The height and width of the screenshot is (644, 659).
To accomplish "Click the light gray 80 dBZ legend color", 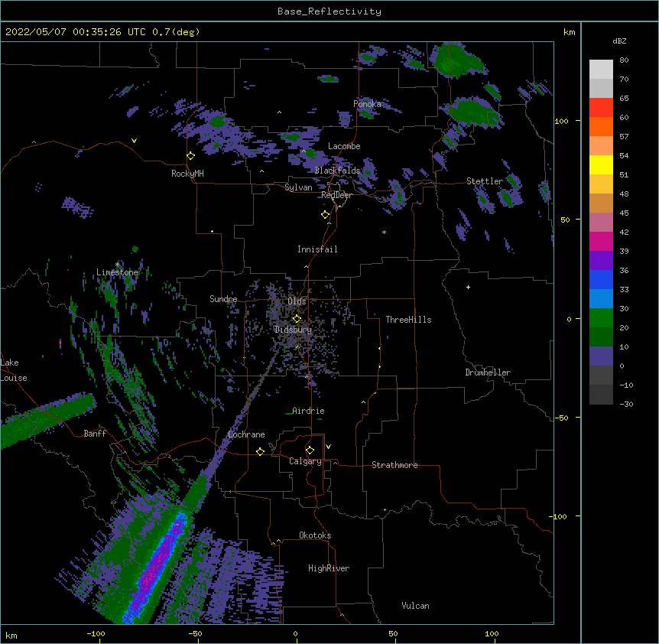I will [601, 70].
